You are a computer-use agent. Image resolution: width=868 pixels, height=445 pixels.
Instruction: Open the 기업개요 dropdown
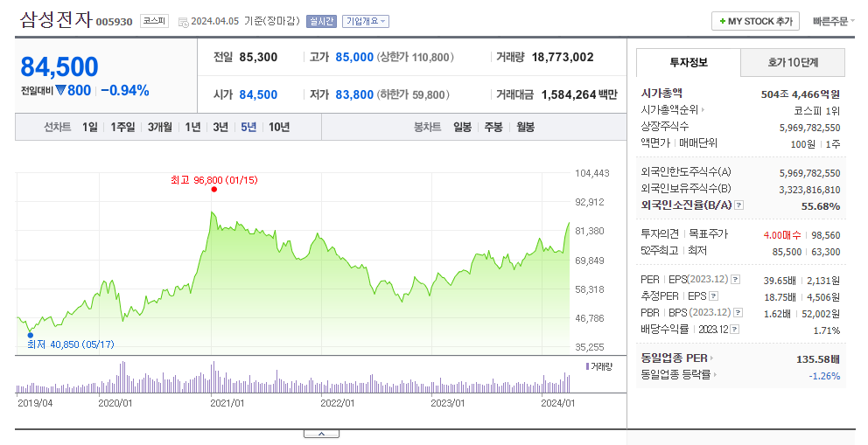pos(366,21)
